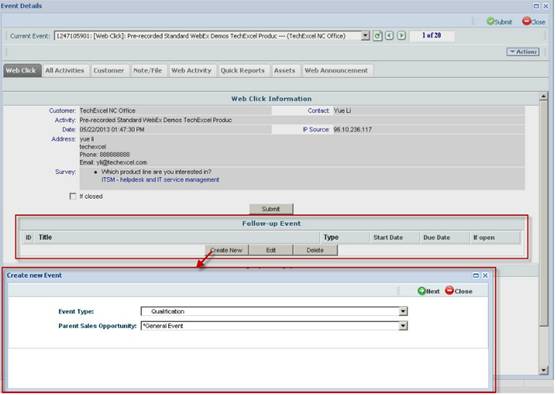The image size is (556, 395).
Task: Click the green refresh icon beside Current Event
Action: [x=378, y=36]
